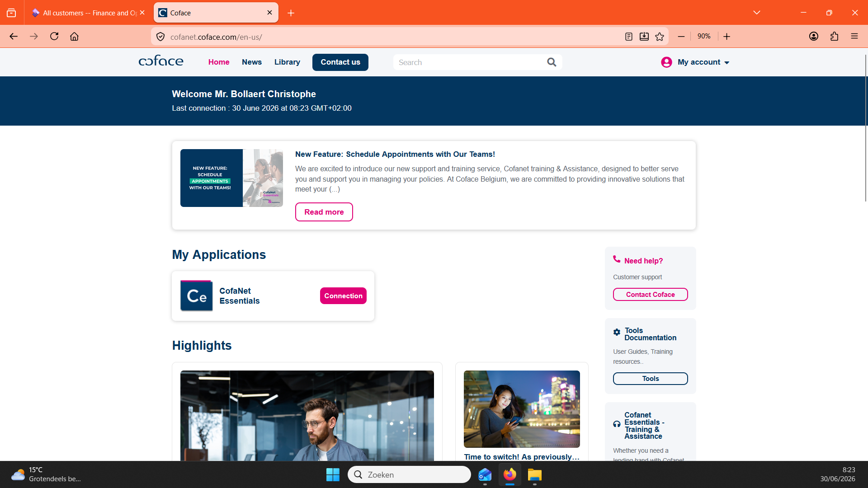Click the Connection button for CofaNet Essentials
Image resolution: width=868 pixels, height=488 pixels.
tap(343, 296)
